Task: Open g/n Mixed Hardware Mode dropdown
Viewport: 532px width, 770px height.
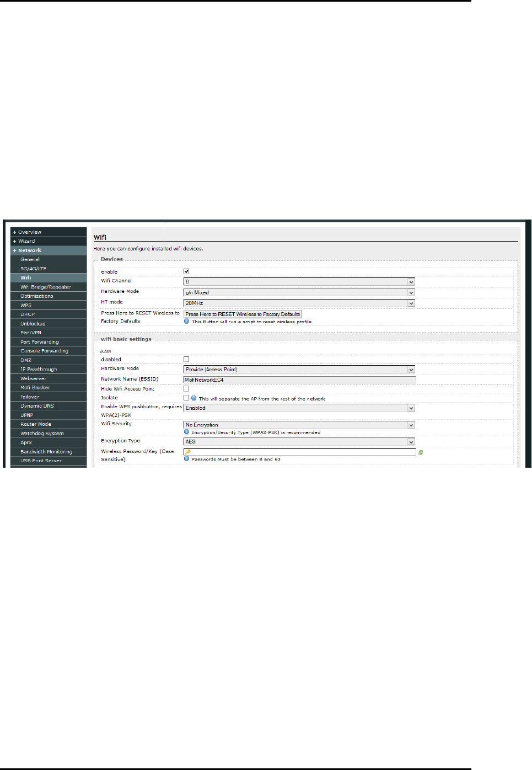Action: coord(299,292)
